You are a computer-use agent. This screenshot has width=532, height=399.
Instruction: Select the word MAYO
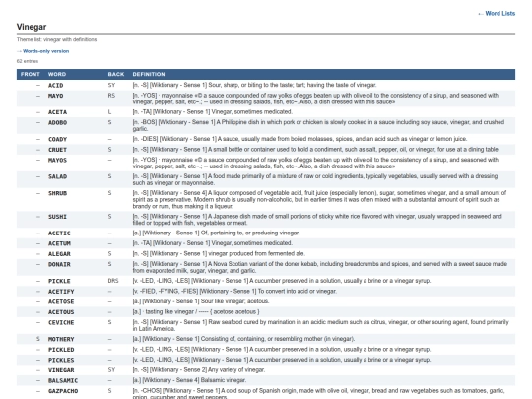click(x=55, y=96)
